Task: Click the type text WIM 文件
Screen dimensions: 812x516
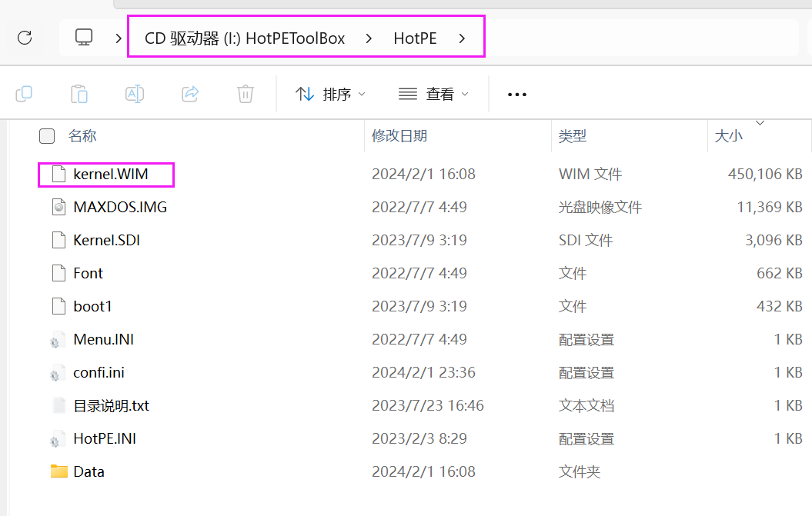Action: pos(590,175)
